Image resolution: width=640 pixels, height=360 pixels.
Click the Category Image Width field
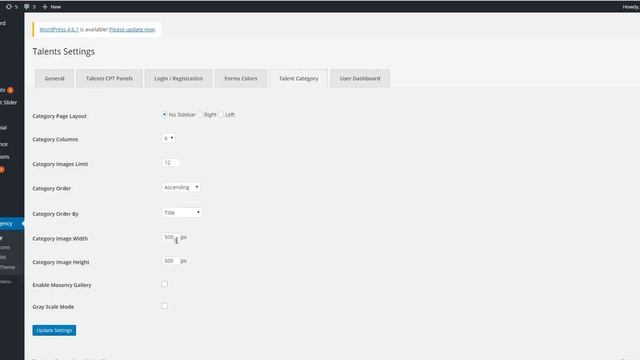tap(171, 237)
